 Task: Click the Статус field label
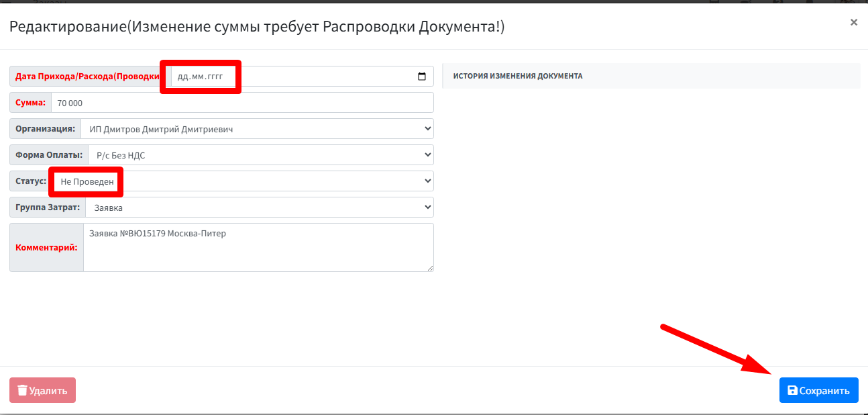click(x=31, y=181)
